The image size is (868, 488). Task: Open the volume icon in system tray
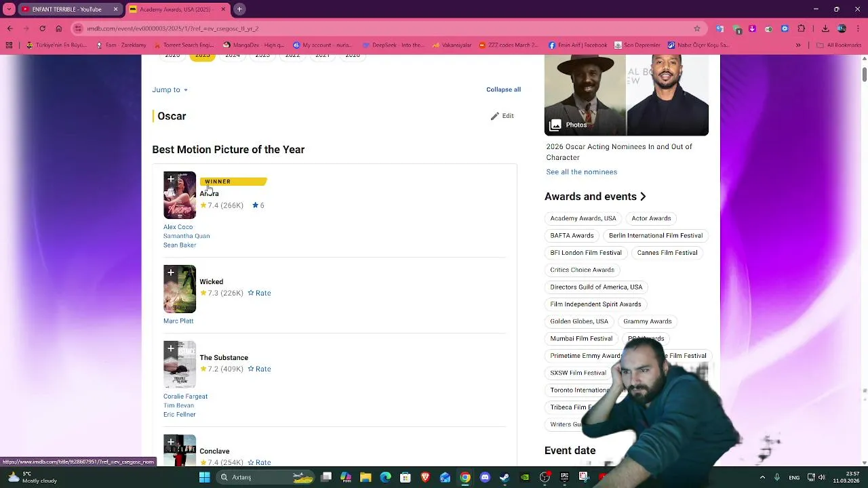(x=821, y=477)
